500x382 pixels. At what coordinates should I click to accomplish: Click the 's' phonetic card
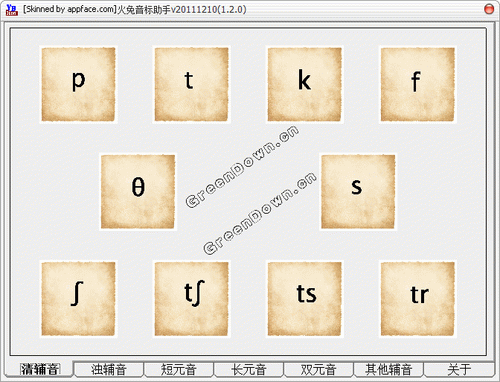(x=358, y=192)
